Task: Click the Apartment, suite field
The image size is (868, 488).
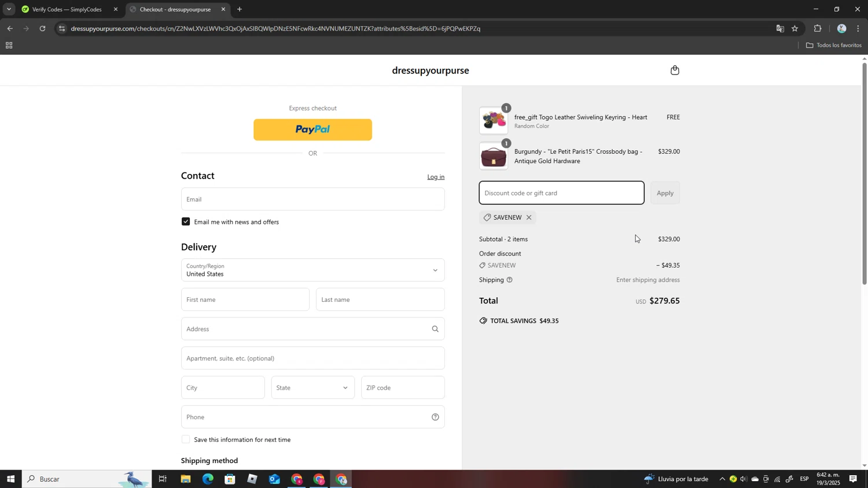Action: tap(312, 358)
